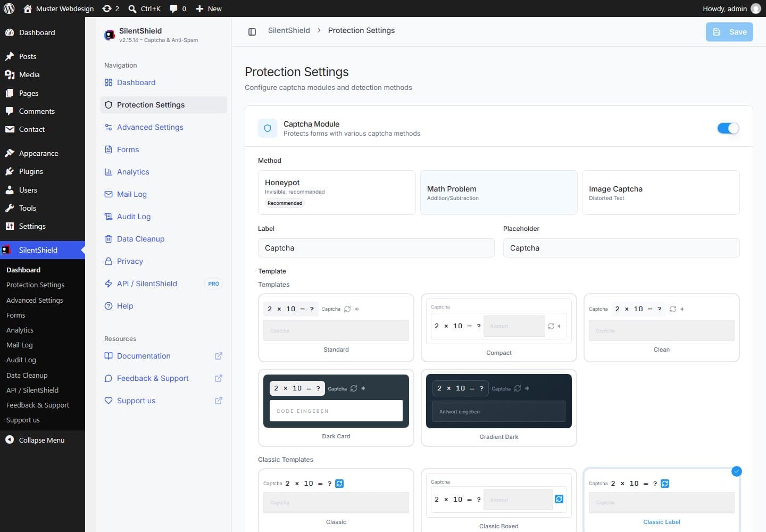Select the Classic Label template thumbnail
The width and height of the screenshot is (766, 532).
(x=662, y=500)
